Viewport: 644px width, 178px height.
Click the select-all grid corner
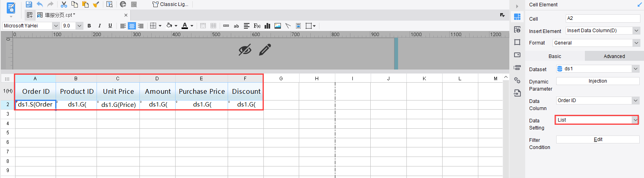point(7,79)
